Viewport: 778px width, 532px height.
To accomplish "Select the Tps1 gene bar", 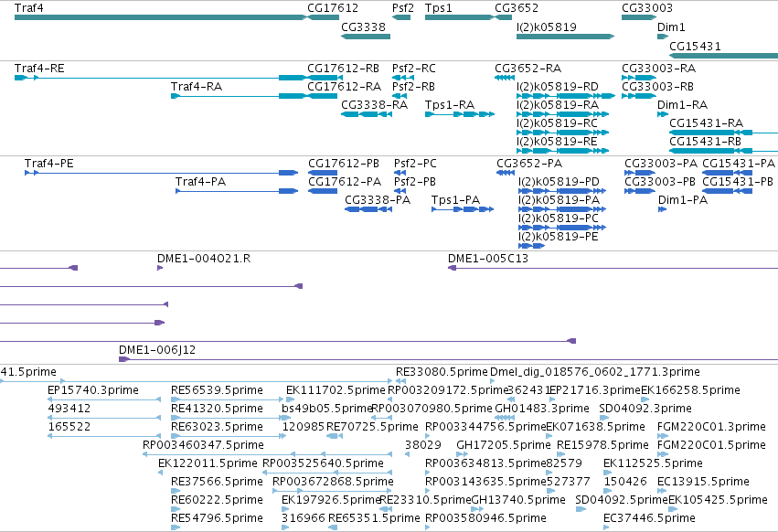I will (x=460, y=17).
